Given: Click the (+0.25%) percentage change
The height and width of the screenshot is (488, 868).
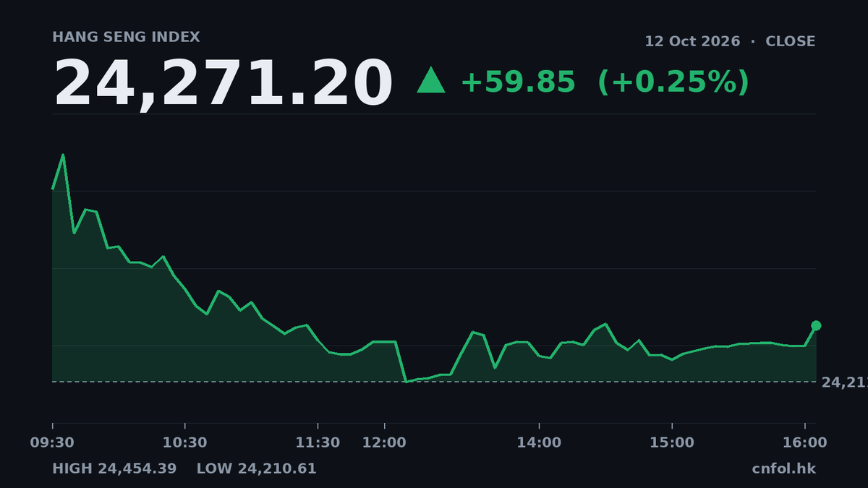Looking at the screenshot, I should [673, 82].
